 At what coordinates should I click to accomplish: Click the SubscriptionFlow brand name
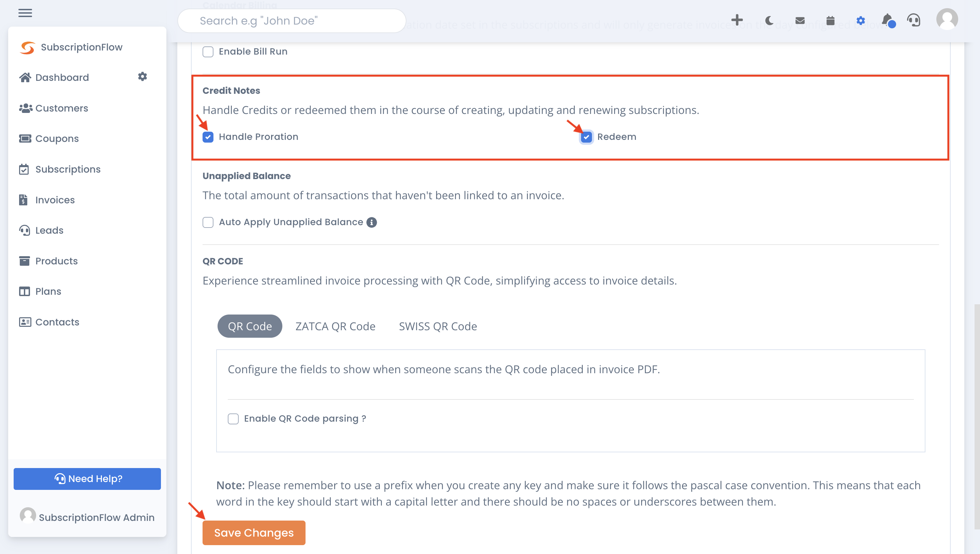pos(81,47)
